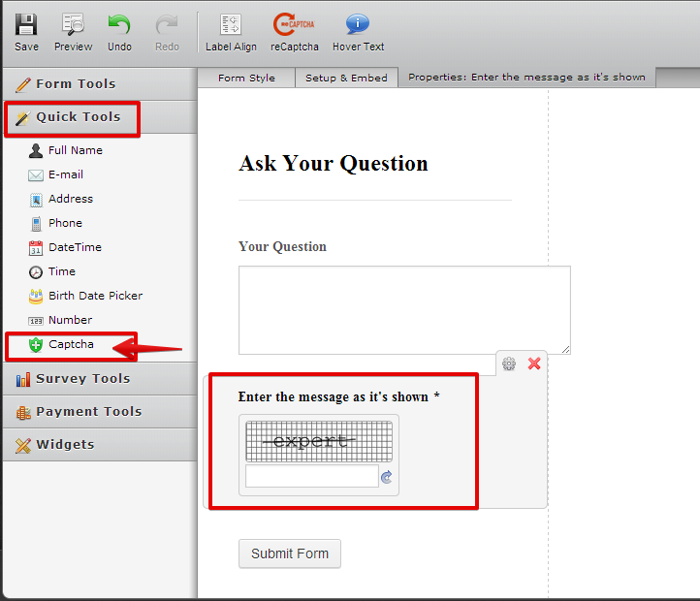Switch to the Form Style tab
The image size is (700, 601).
pyautogui.click(x=246, y=79)
